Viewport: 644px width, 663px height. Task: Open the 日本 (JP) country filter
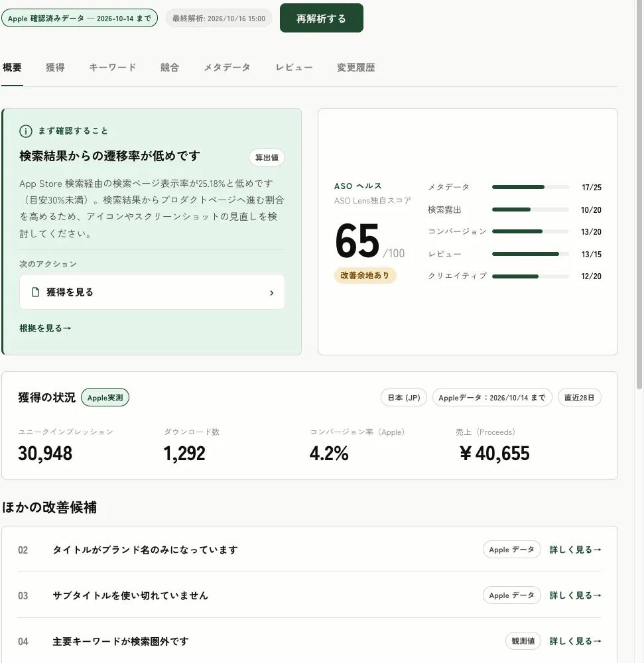(404, 397)
